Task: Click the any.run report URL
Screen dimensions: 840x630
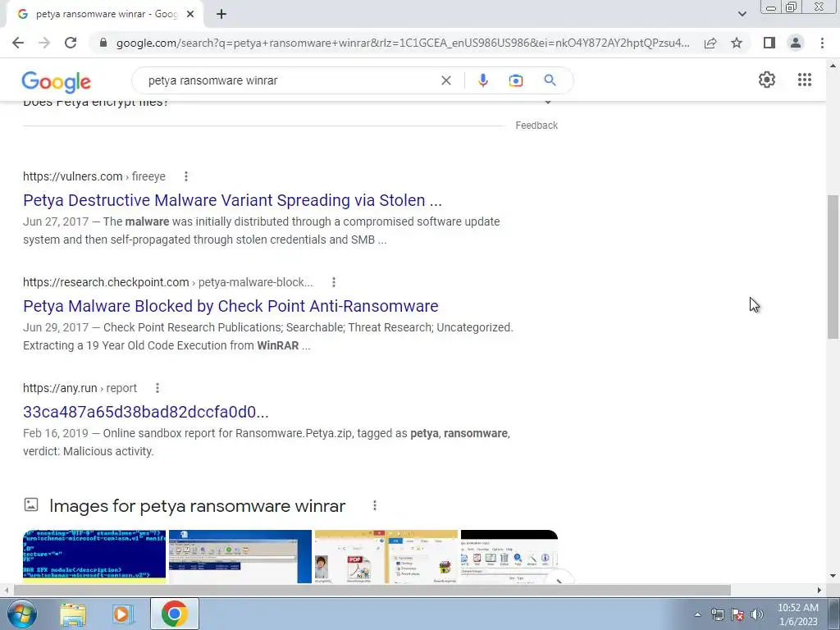Action: coord(80,388)
